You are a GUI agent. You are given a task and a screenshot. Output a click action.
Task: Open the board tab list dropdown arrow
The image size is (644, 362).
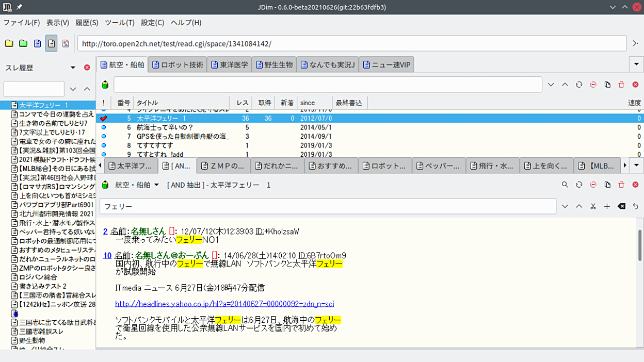[636, 64]
